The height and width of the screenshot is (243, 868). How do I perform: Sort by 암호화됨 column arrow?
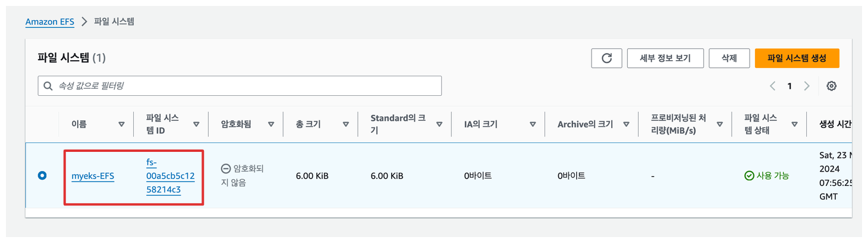click(271, 124)
